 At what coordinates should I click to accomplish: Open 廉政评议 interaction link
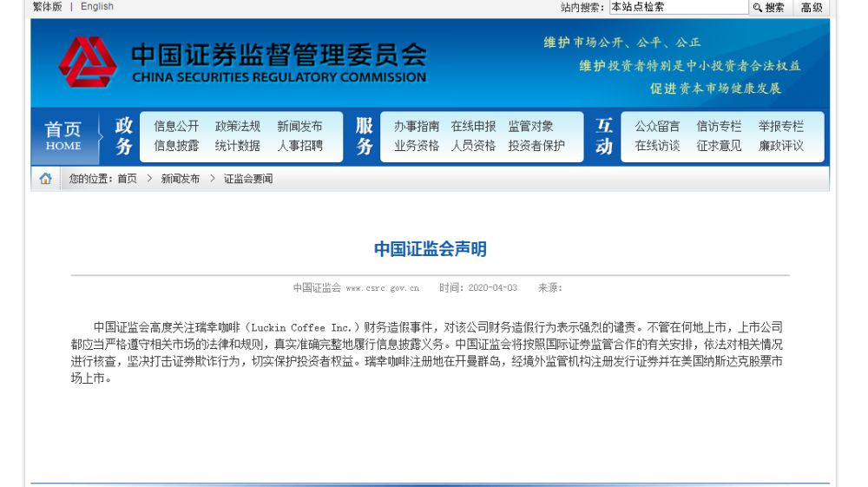(x=780, y=146)
